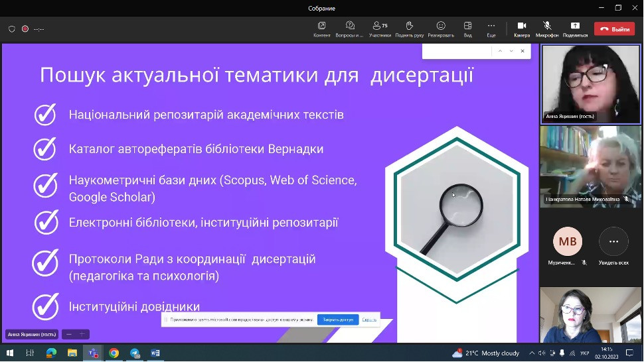Toggle the Camera on or off

(522, 30)
